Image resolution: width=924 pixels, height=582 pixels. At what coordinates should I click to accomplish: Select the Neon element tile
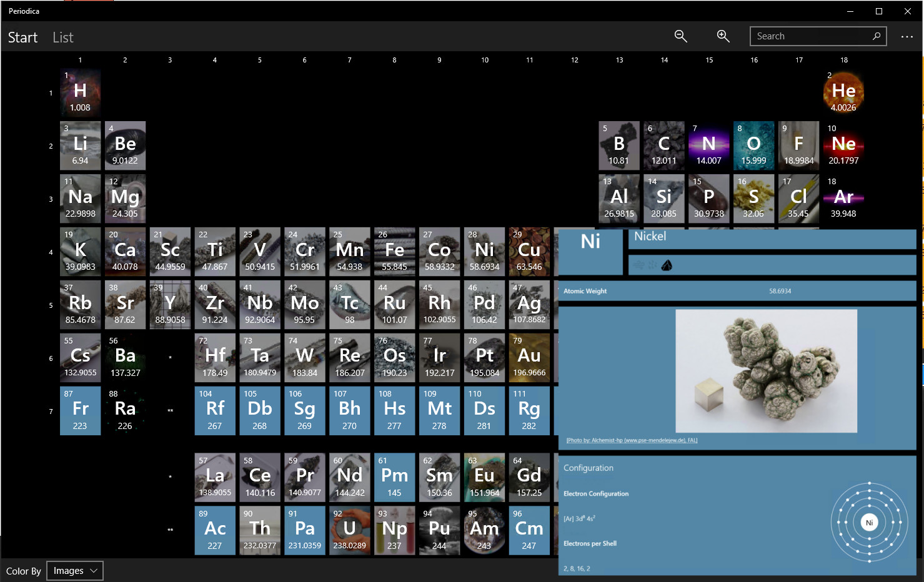coord(843,145)
